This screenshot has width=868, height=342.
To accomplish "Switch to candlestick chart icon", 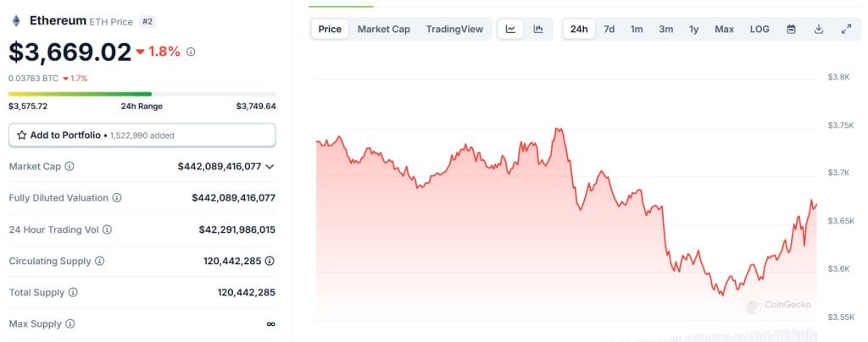I will pos(538,30).
